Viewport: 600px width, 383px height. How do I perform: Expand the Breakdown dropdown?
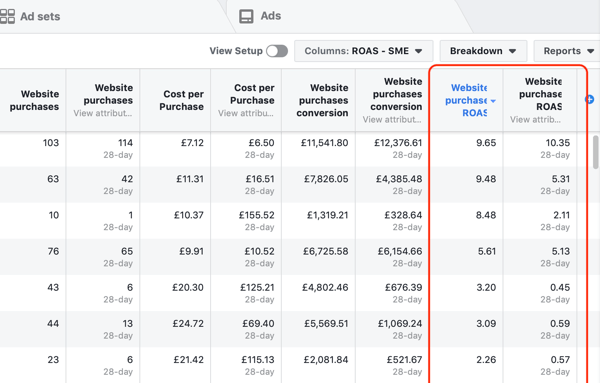point(483,51)
